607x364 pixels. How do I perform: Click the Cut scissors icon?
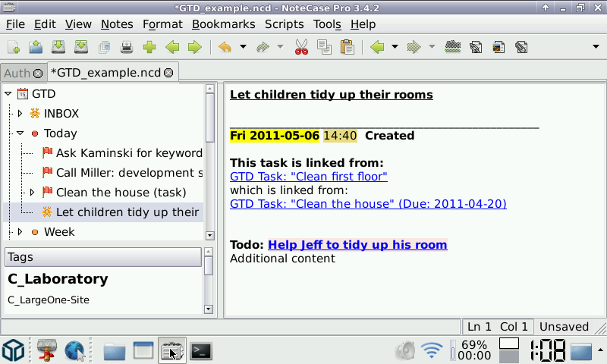[x=301, y=47]
